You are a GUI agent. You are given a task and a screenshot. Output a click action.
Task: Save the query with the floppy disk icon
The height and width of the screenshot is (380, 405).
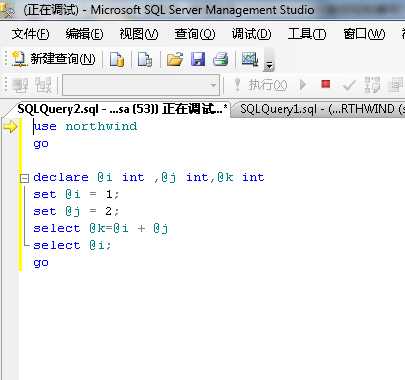[x=198, y=59]
